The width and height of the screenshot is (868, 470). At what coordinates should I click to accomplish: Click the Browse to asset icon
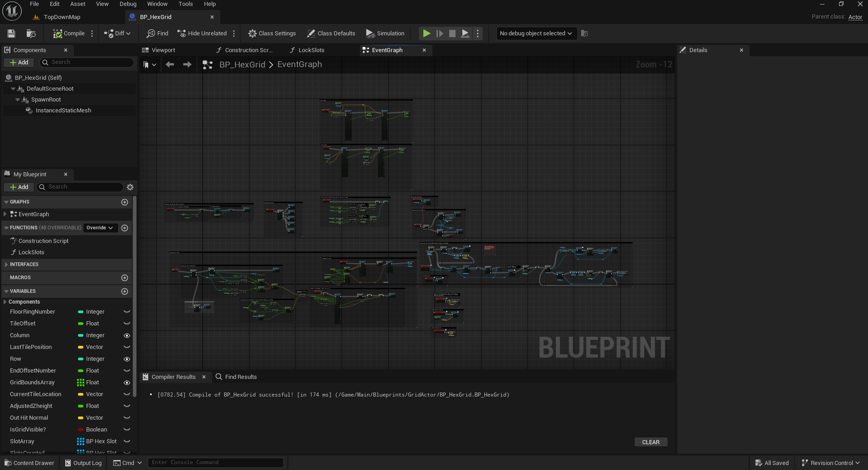click(x=31, y=34)
